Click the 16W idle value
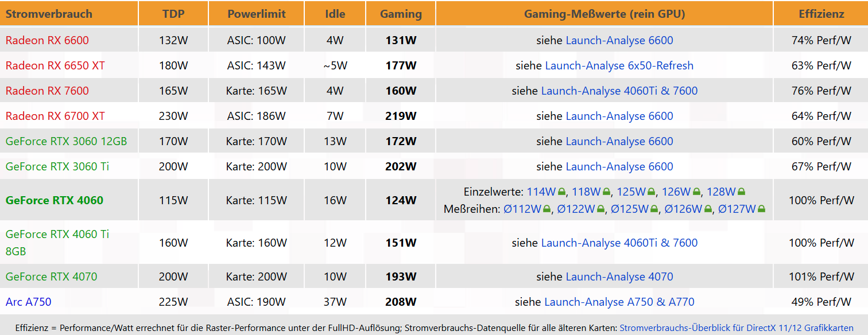 click(335, 200)
